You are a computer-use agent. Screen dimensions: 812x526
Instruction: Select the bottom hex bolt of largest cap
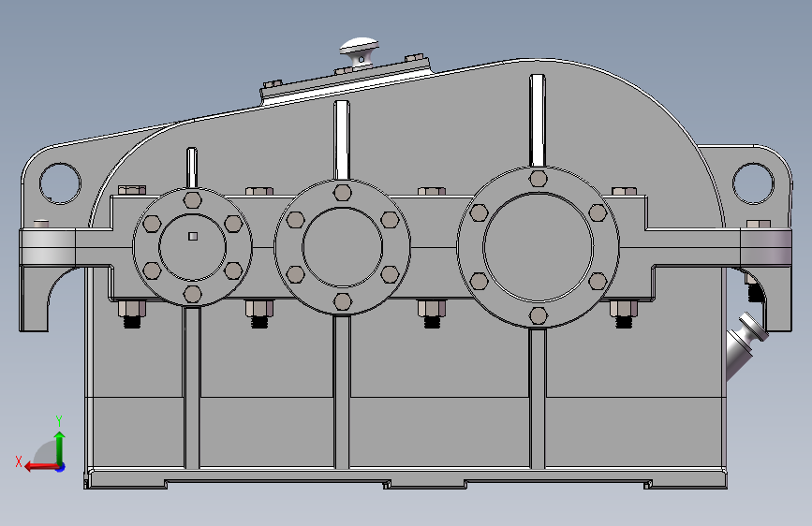tap(538, 315)
